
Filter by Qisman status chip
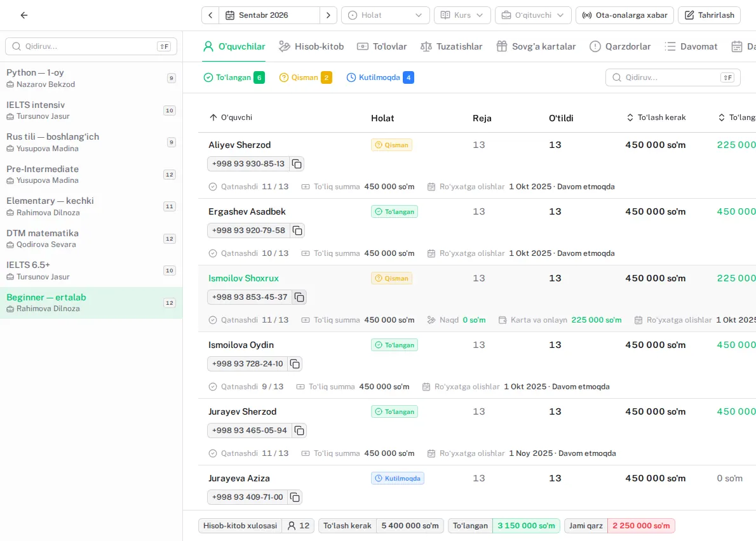(305, 77)
